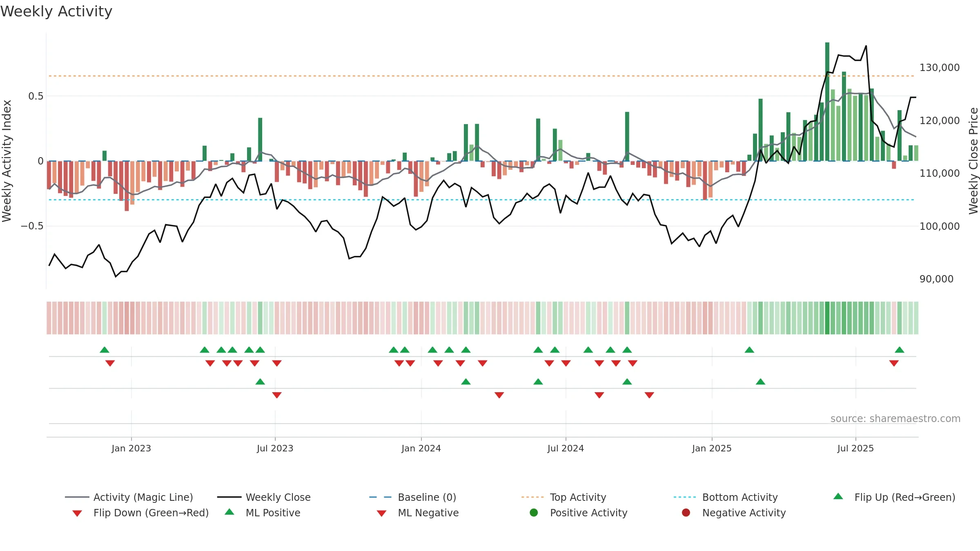Click Positive Activity green circle legend
This screenshot has width=980, height=551.
pyautogui.click(x=534, y=513)
